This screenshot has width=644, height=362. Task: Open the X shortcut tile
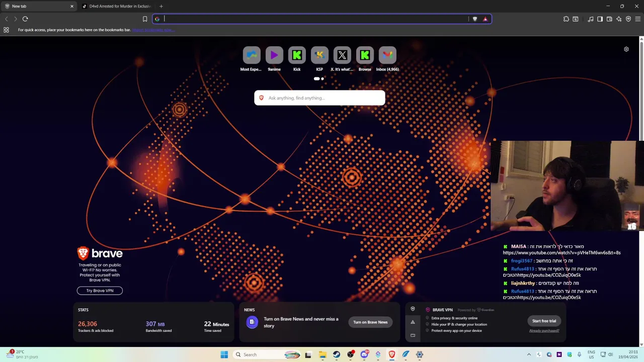click(x=342, y=59)
